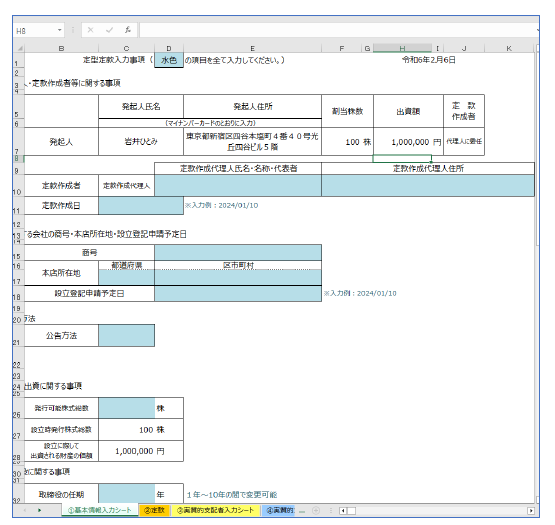Click the confirm checkmark icon in formula bar
Viewport: 555px width, 525px height.
click(109, 30)
